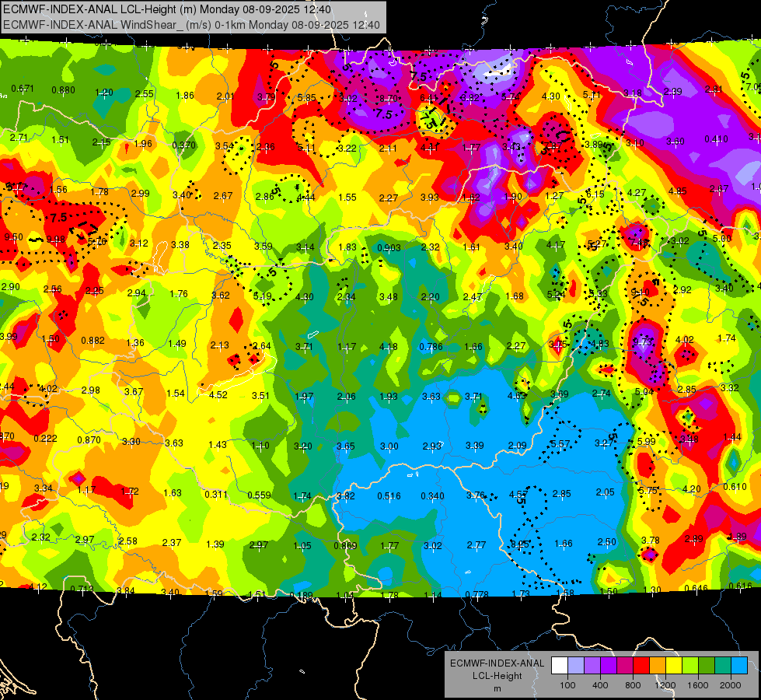
Task: Click the dark green legend swatch
Action: [707, 666]
